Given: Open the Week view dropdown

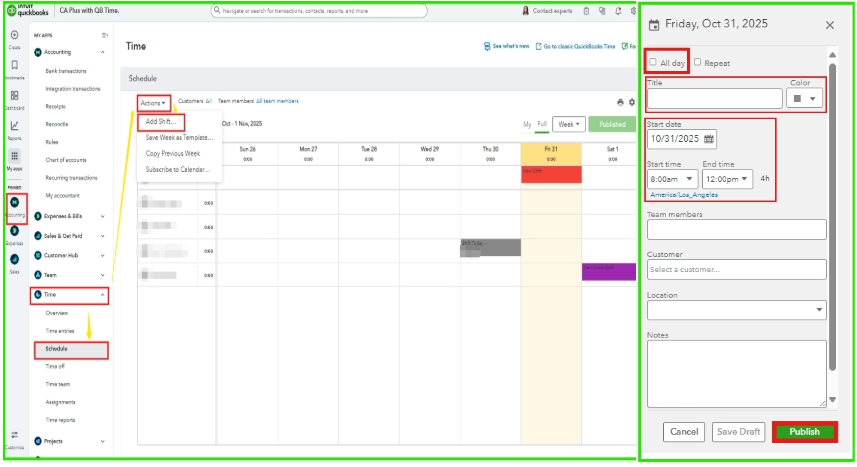Looking at the screenshot, I should (x=569, y=125).
